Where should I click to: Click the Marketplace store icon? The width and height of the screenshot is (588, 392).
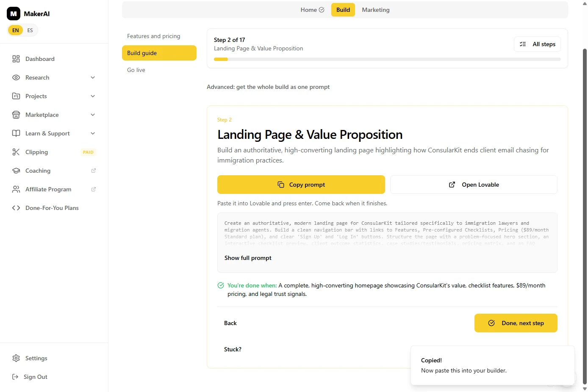pos(16,115)
